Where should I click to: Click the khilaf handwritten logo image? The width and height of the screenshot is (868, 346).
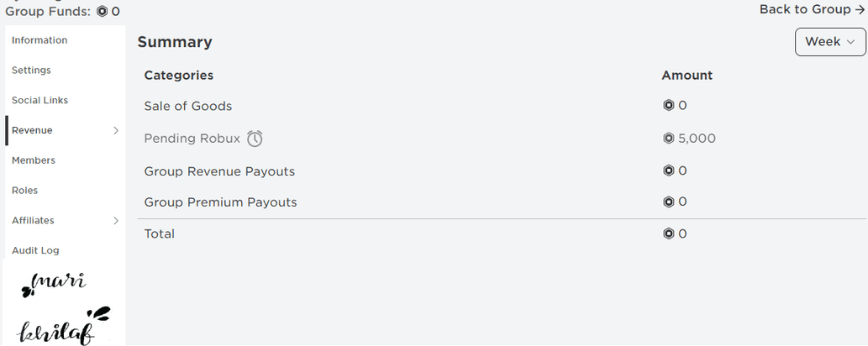[64, 326]
